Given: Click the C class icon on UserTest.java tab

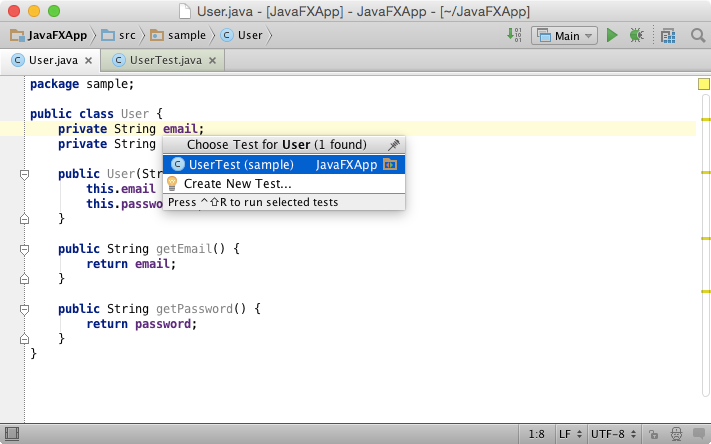Looking at the screenshot, I should click(119, 60).
